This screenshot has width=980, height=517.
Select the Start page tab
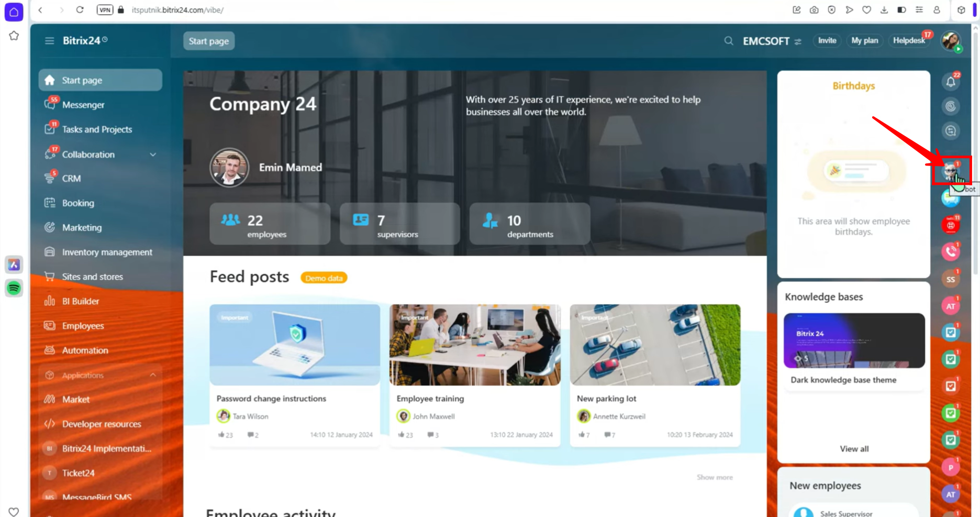pos(209,41)
